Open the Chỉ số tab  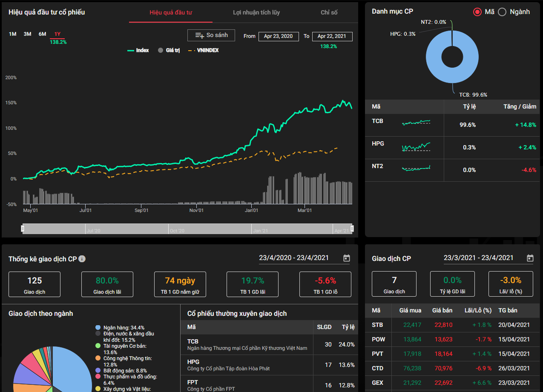pyautogui.click(x=329, y=12)
